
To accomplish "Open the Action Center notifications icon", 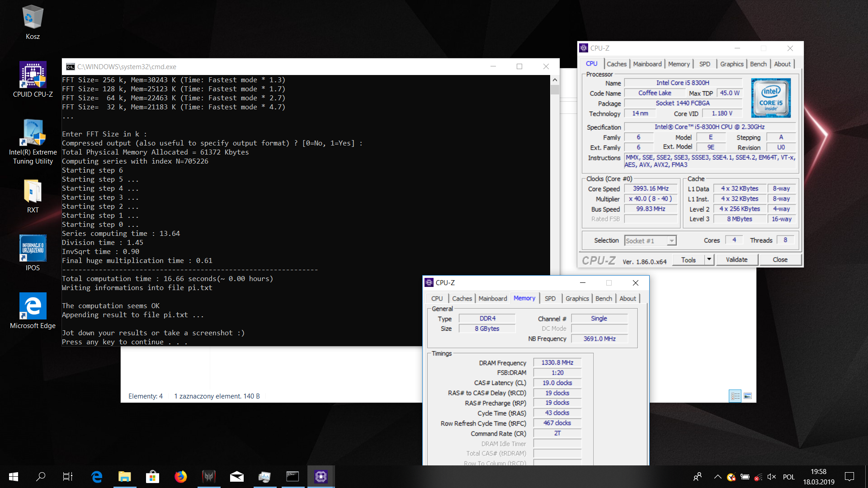I will (849, 477).
